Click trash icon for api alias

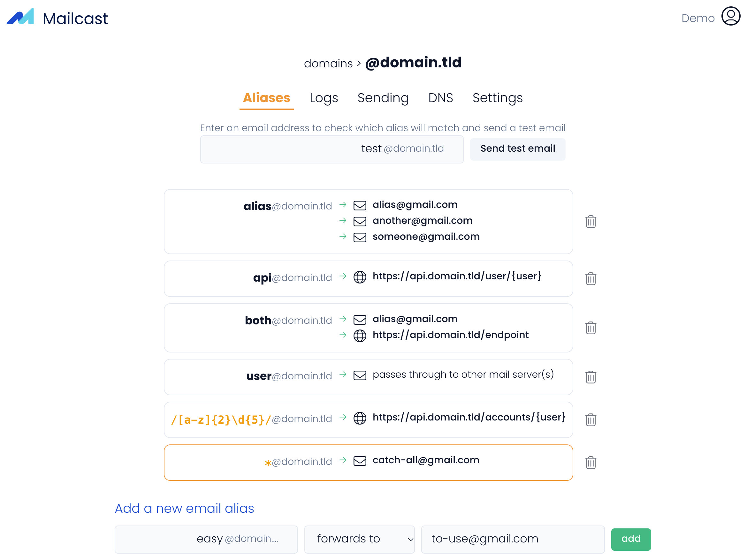pyautogui.click(x=590, y=279)
